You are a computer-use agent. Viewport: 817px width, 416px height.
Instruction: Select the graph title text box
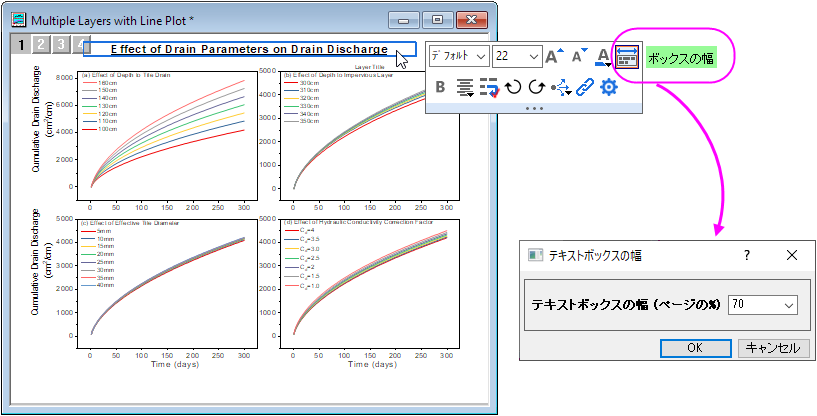tap(249, 49)
